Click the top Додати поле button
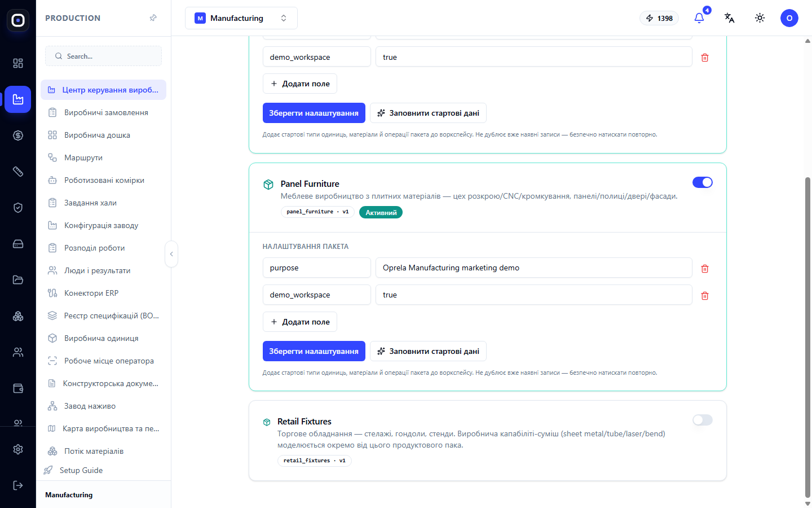The width and height of the screenshot is (812, 508). (x=300, y=84)
